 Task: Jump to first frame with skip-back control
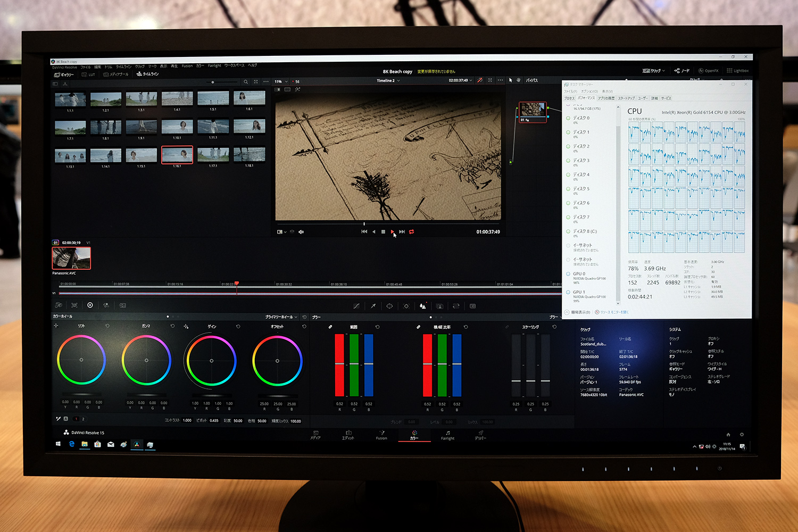(364, 232)
